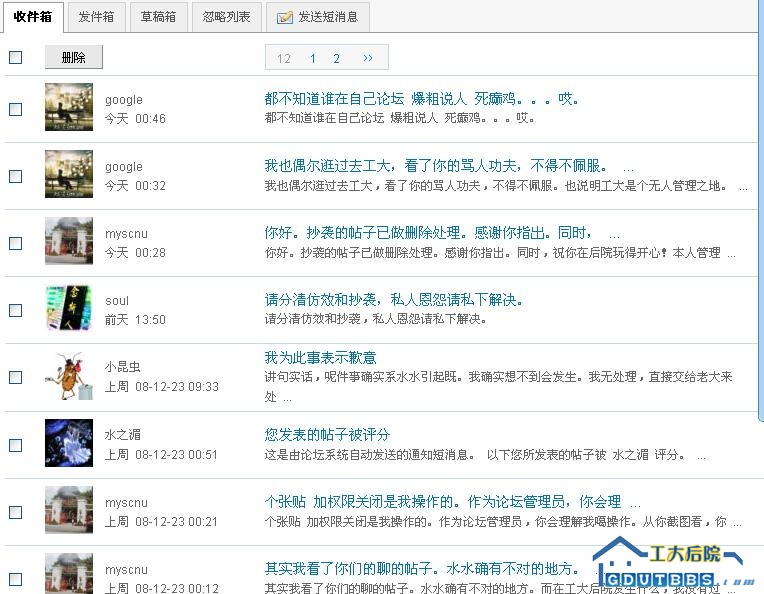Switch to the 发件箱 tab
The image size is (764, 594).
(x=96, y=17)
